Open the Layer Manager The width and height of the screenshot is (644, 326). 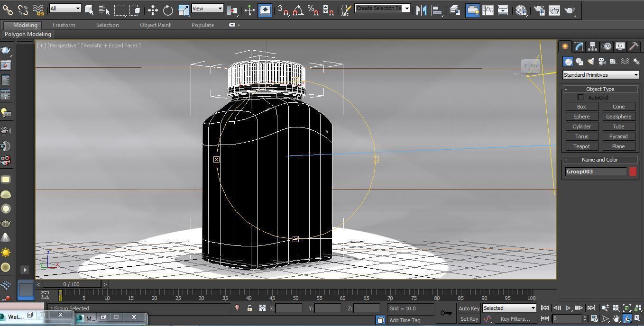454,9
